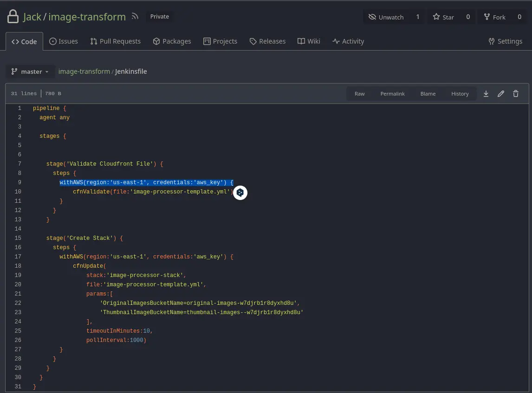Screen dimensions: 532x393
Task: Open the Projects tab
Action: click(x=220, y=41)
